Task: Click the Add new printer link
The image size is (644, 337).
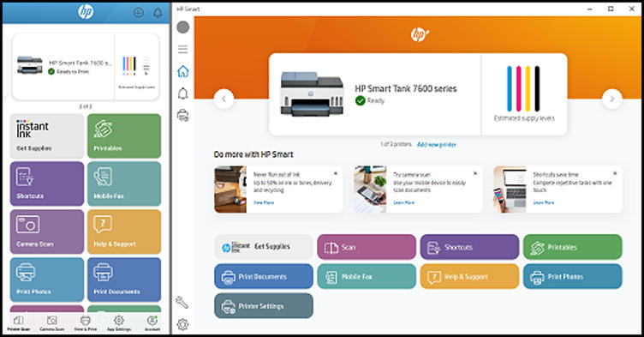Action: pos(437,144)
